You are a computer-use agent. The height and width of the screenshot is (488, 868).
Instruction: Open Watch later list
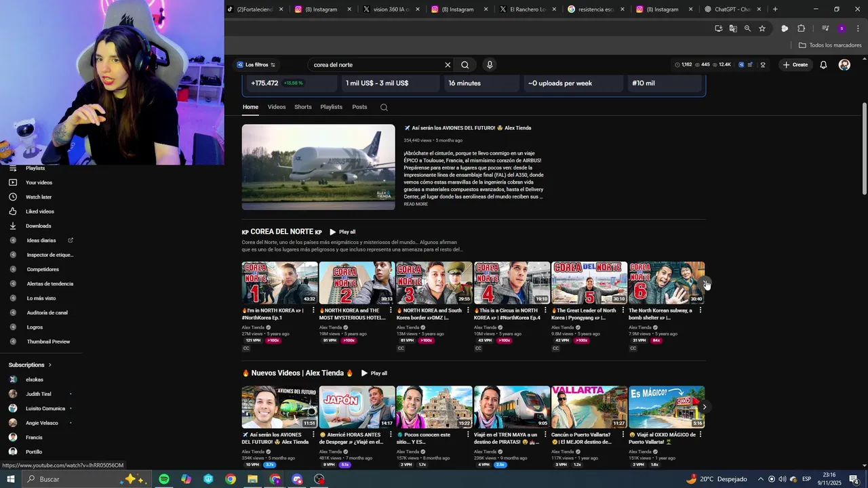pyautogui.click(x=38, y=197)
